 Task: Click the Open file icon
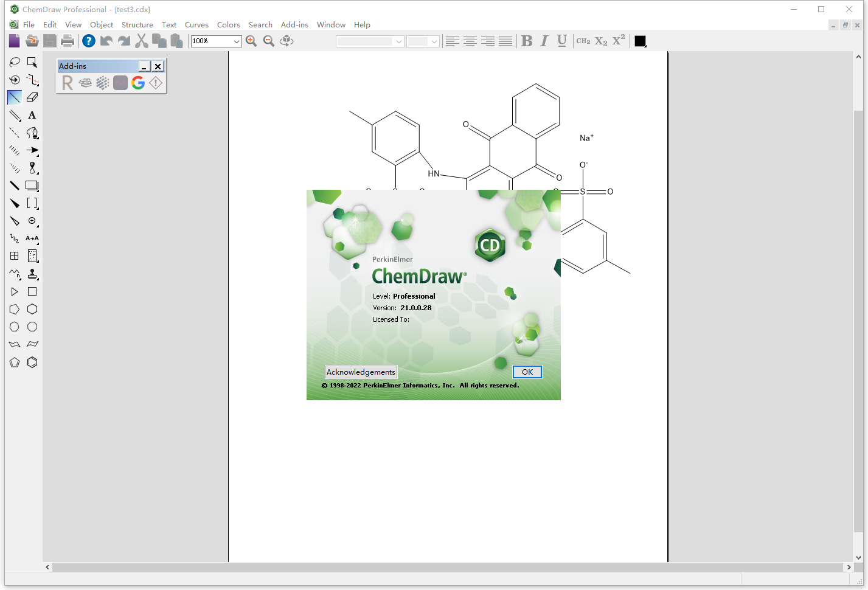tap(32, 41)
